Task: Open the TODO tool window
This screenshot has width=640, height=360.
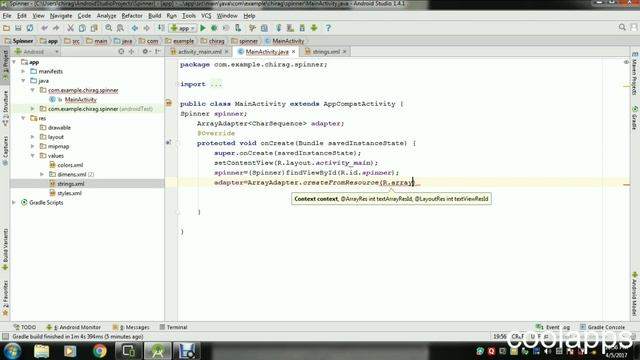Action: [25, 327]
